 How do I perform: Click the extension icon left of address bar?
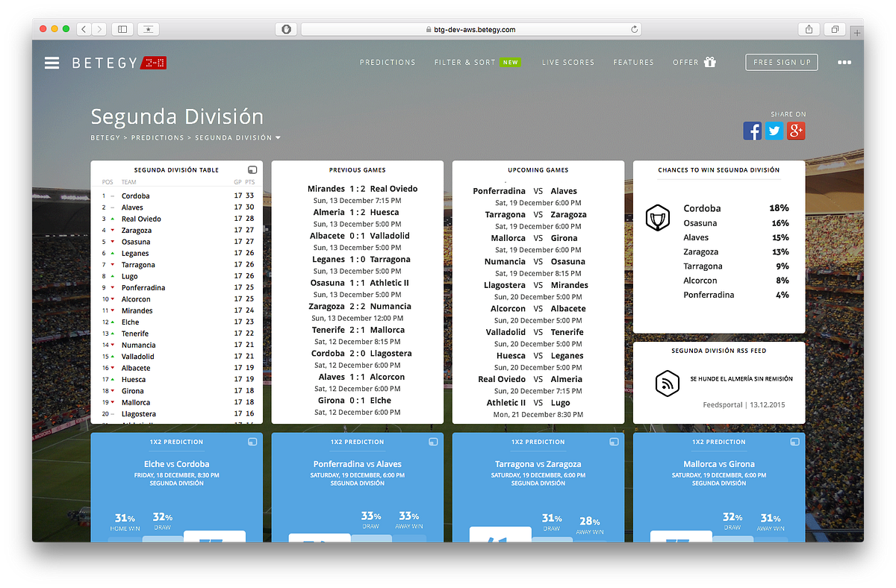(x=286, y=29)
